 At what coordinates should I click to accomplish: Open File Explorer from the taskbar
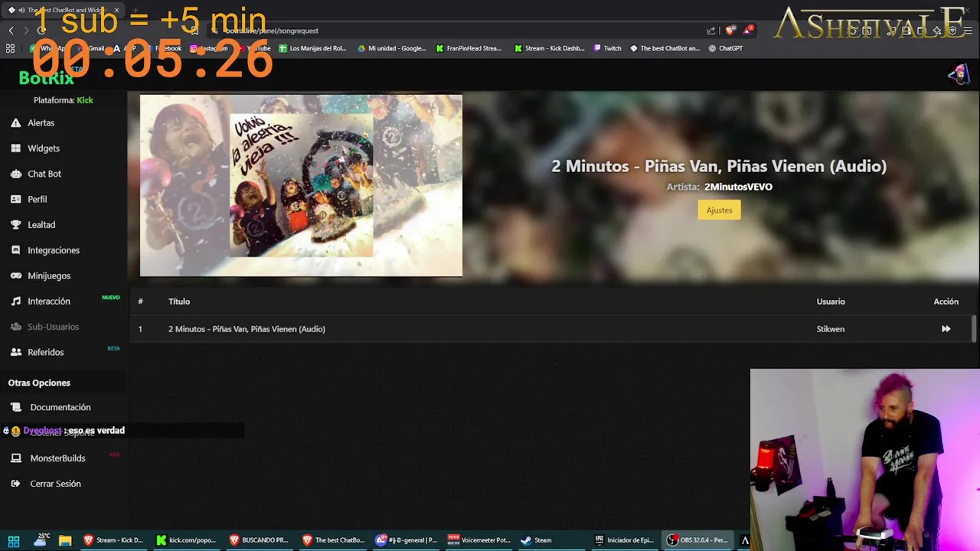(x=65, y=540)
